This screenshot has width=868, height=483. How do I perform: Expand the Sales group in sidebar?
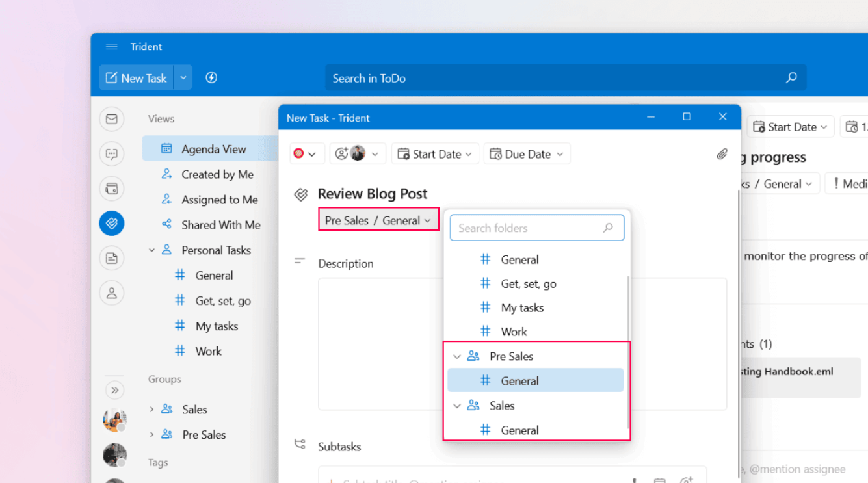coord(151,410)
